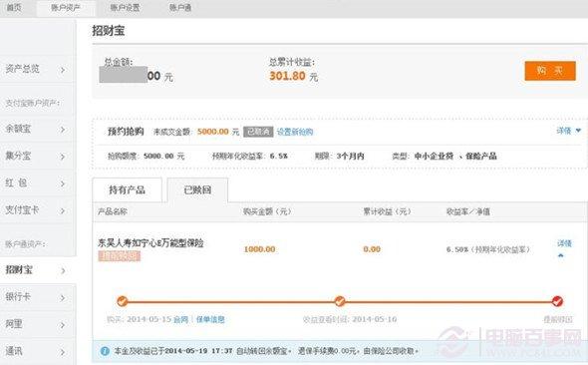Click the pink tag under the product name
Viewport: 588px width, 365px height.
(x=120, y=256)
